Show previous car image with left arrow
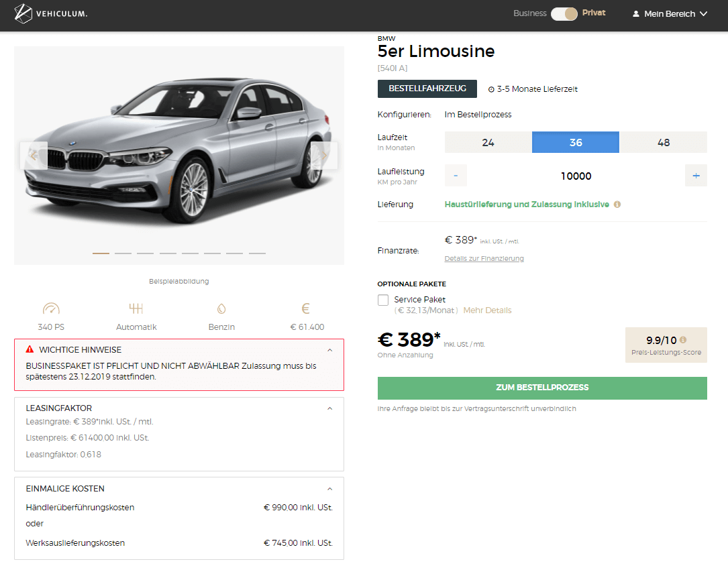728x574 pixels. click(x=34, y=156)
